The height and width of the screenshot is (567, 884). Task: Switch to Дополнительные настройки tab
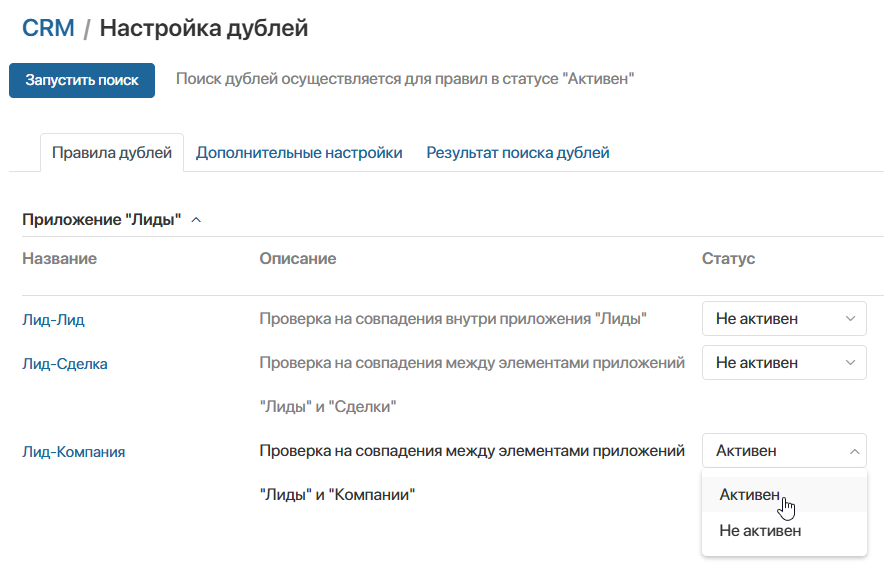pyautogui.click(x=299, y=153)
